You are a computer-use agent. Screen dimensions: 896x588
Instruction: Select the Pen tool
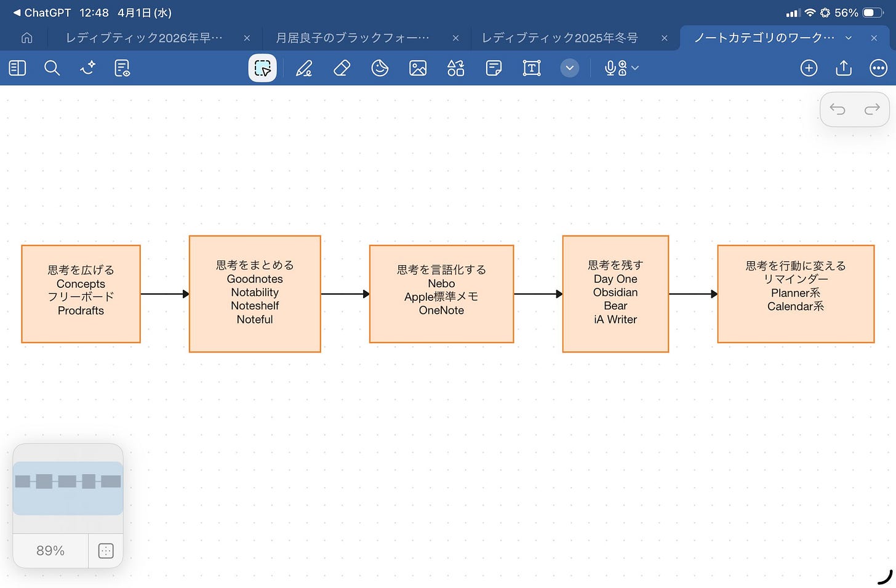pyautogui.click(x=304, y=68)
